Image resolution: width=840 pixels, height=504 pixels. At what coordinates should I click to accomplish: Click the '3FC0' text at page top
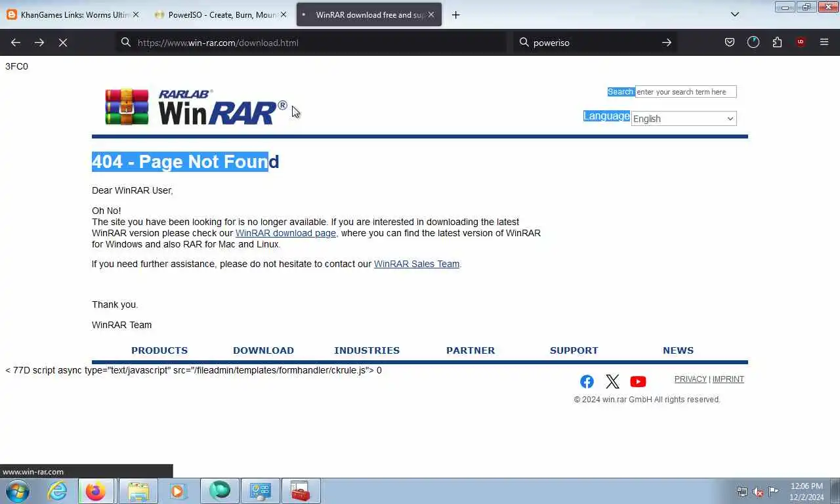16,66
